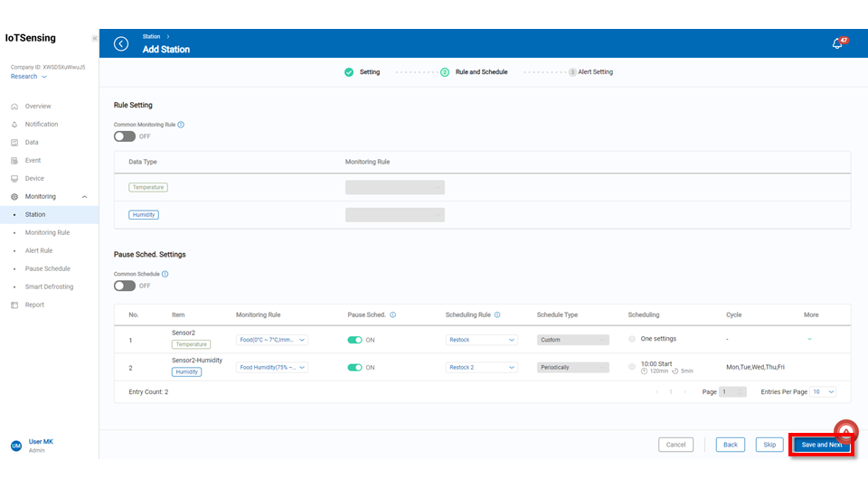Open the Entries Per Page dropdown
The width and height of the screenshot is (868, 488).
[x=824, y=392]
